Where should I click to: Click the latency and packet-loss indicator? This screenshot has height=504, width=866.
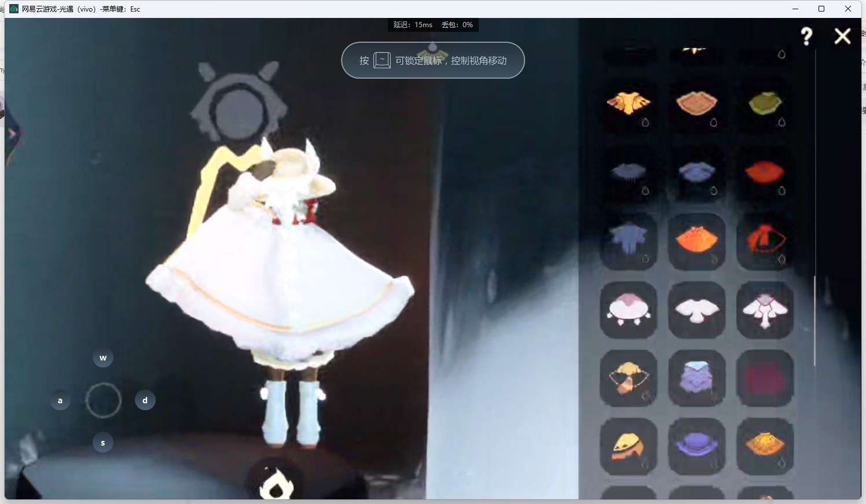433,25
